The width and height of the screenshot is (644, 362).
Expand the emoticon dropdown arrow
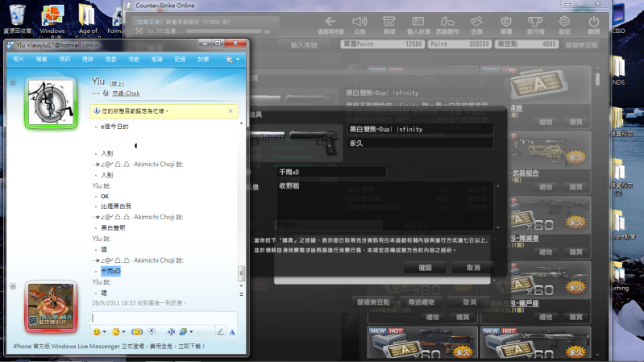click(x=104, y=332)
